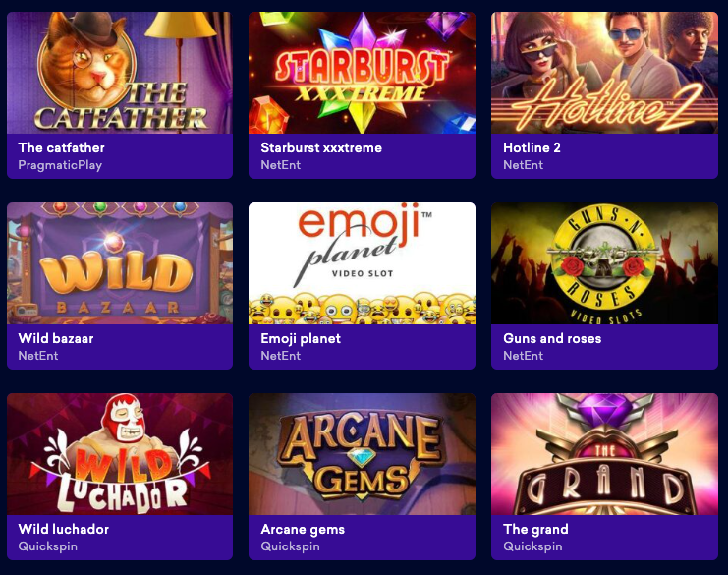Open The Catfather game thumbnail
728x575 pixels.
pyautogui.click(x=120, y=73)
